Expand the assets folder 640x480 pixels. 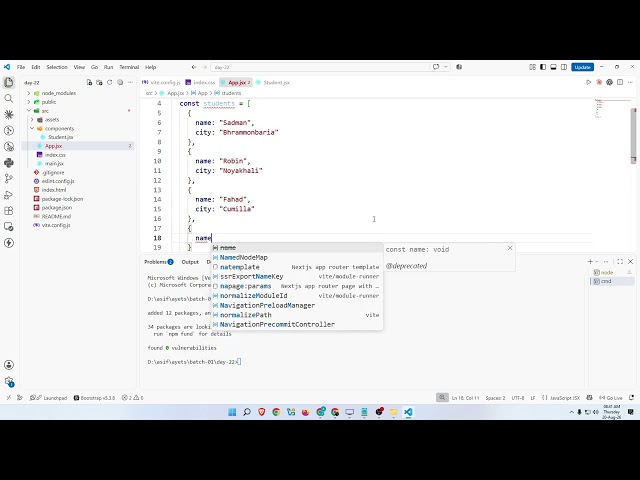pos(32,120)
